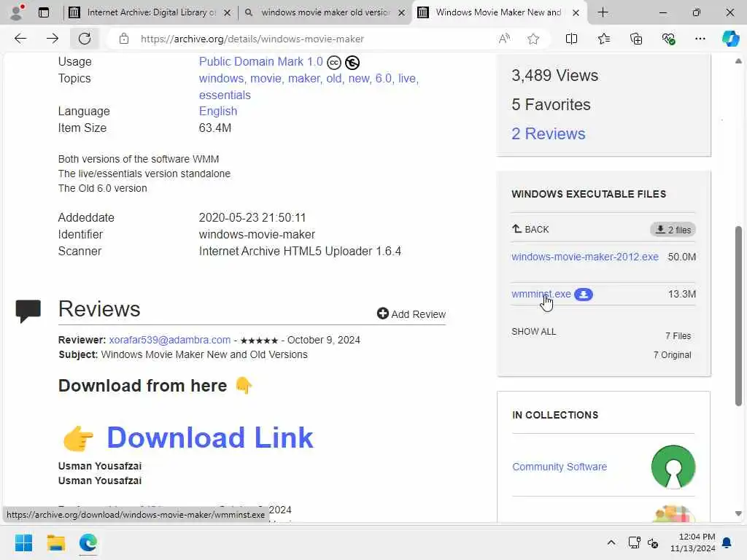Click BACK in the executable files list
This screenshot has height=560, width=747.
(530, 230)
